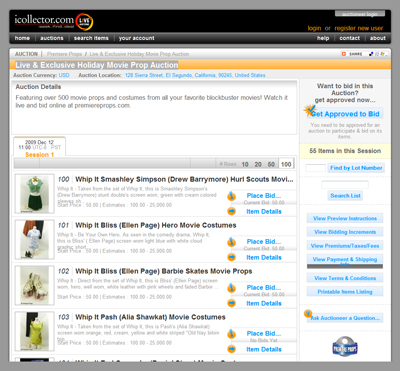
Task: Show 50 rows per page
Action: coord(271,164)
